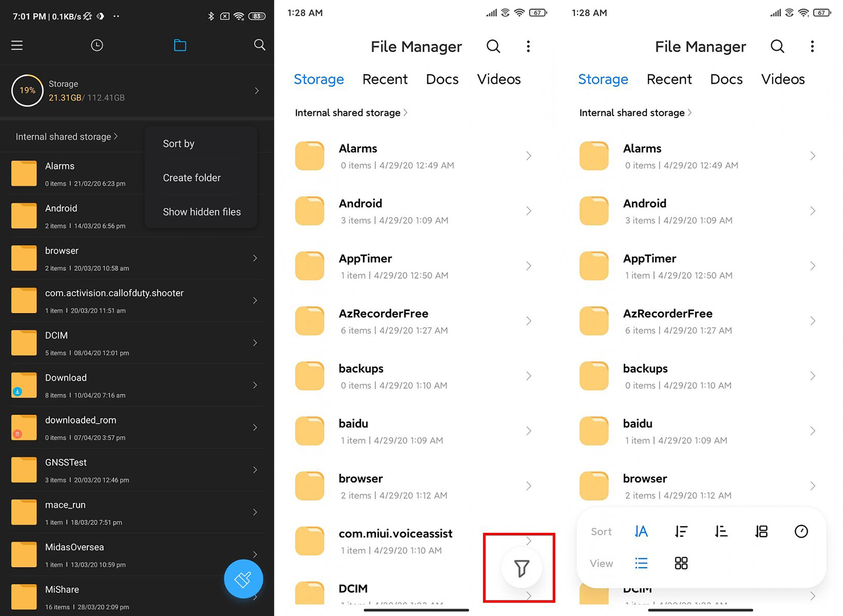Sort by time using the clock icon
The height and width of the screenshot is (616, 843).
[x=801, y=531]
